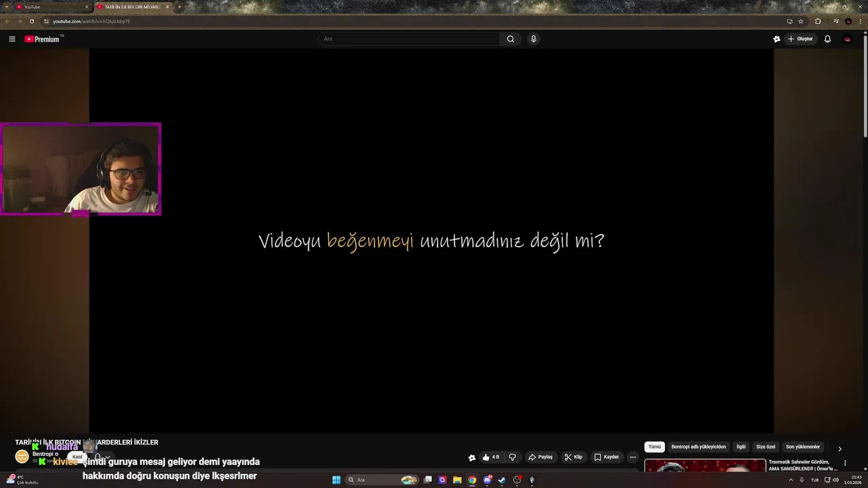The height and width of the screenshot is (488, 868).
Task: Switch to TARİHİN İLK BITCOIN tab
Action: tap(132, 7)
